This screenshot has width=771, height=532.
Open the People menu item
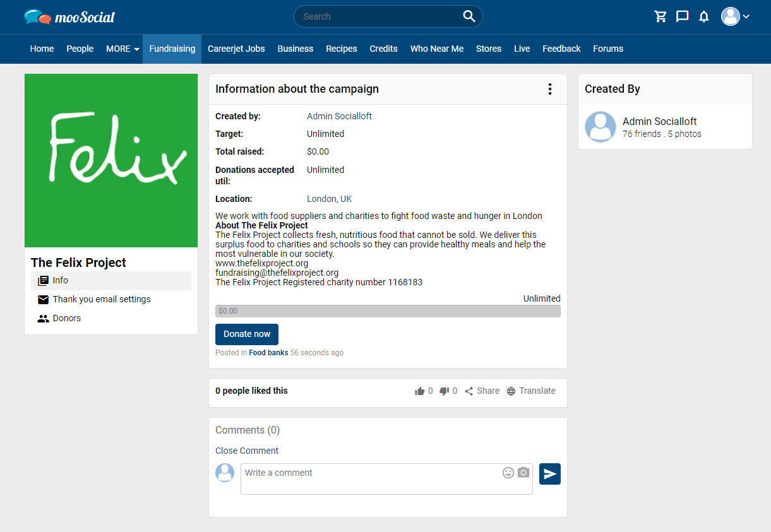tap(80, 49)
